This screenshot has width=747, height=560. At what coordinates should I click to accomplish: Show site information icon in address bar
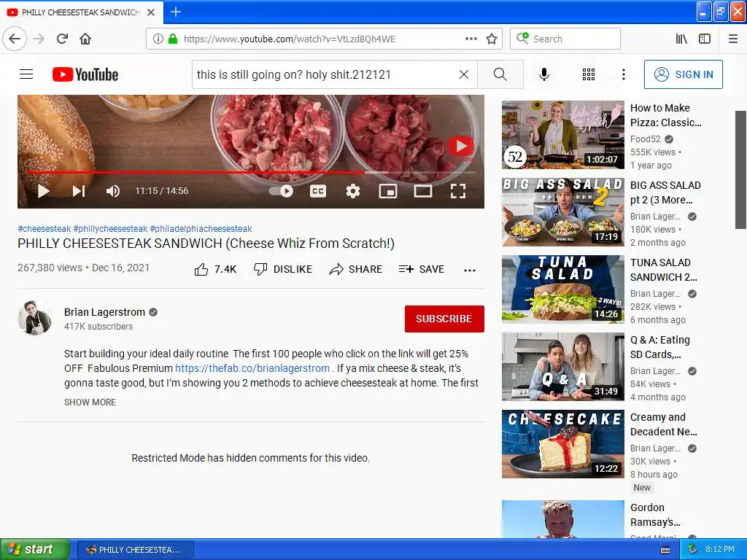158,39
